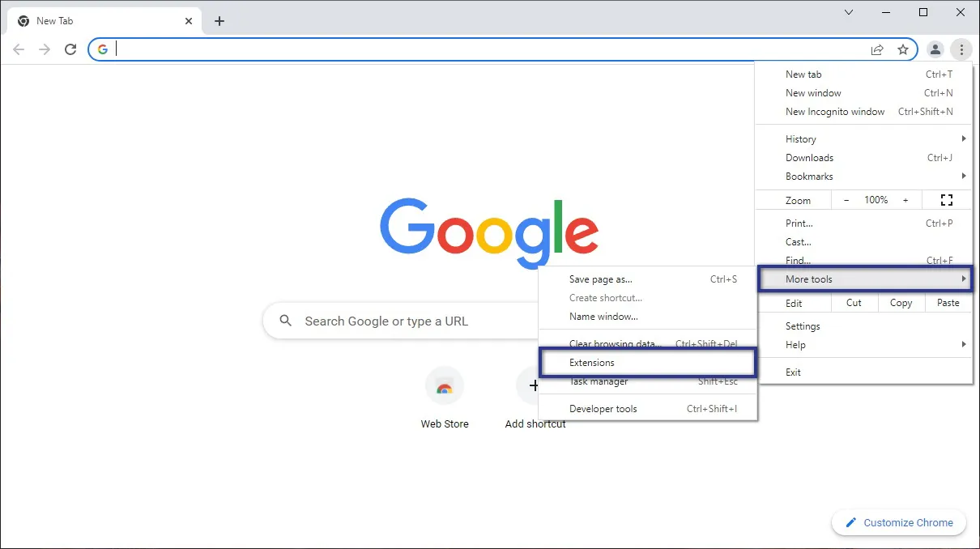Click the Add shortcut tile

point(535,386)
